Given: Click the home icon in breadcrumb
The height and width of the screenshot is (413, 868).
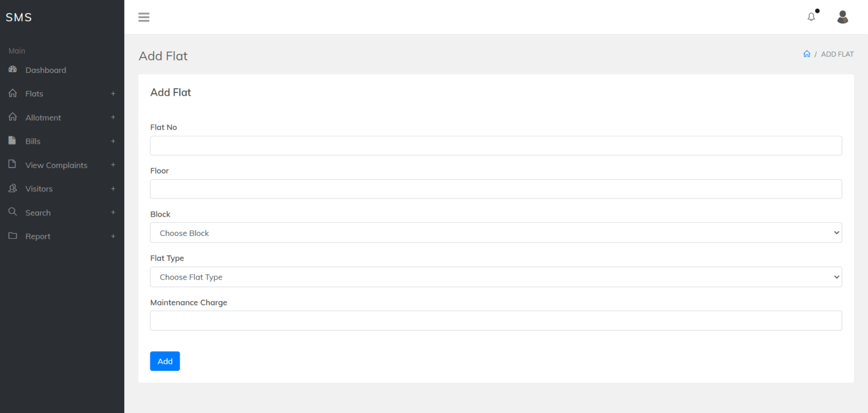Looking at the screenshot, I should pos(806,54).
